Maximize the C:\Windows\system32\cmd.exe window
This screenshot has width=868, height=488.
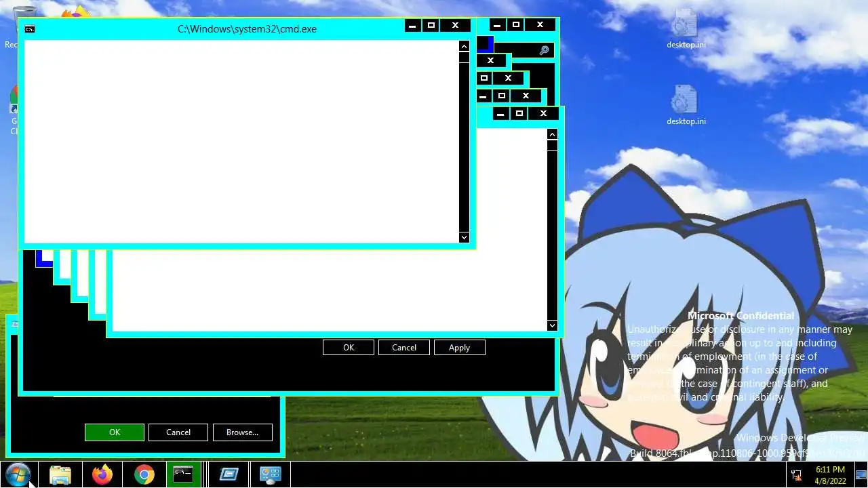pyautogui.click(x=431, y=26)
